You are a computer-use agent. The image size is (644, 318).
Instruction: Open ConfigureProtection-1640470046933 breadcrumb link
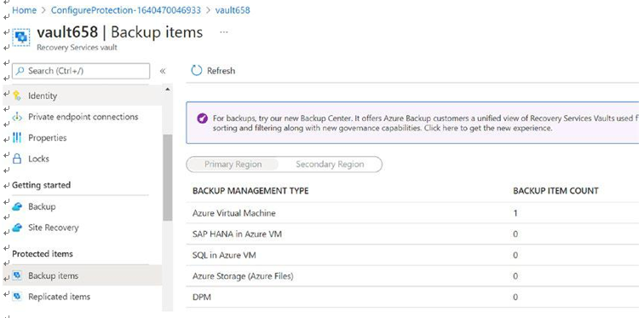point(126,10)
